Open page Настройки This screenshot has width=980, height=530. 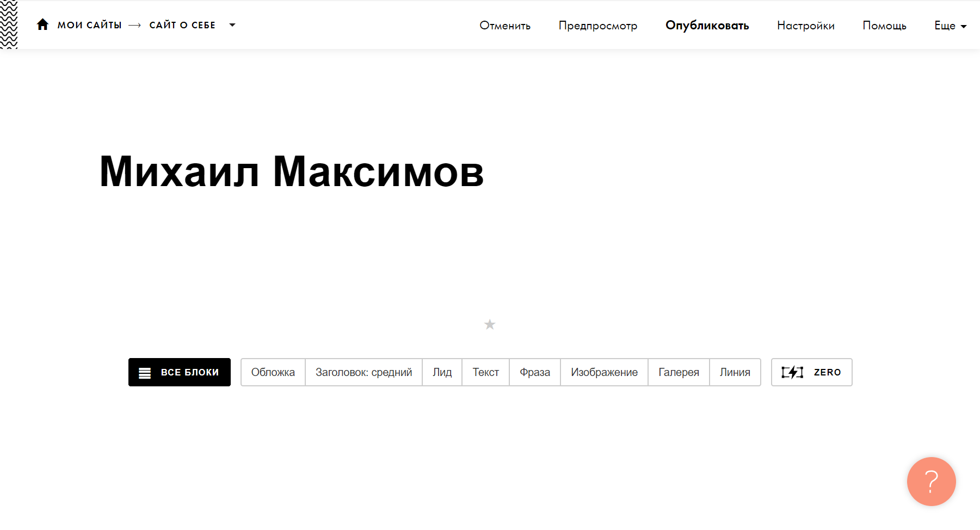[x=805, y=26]
